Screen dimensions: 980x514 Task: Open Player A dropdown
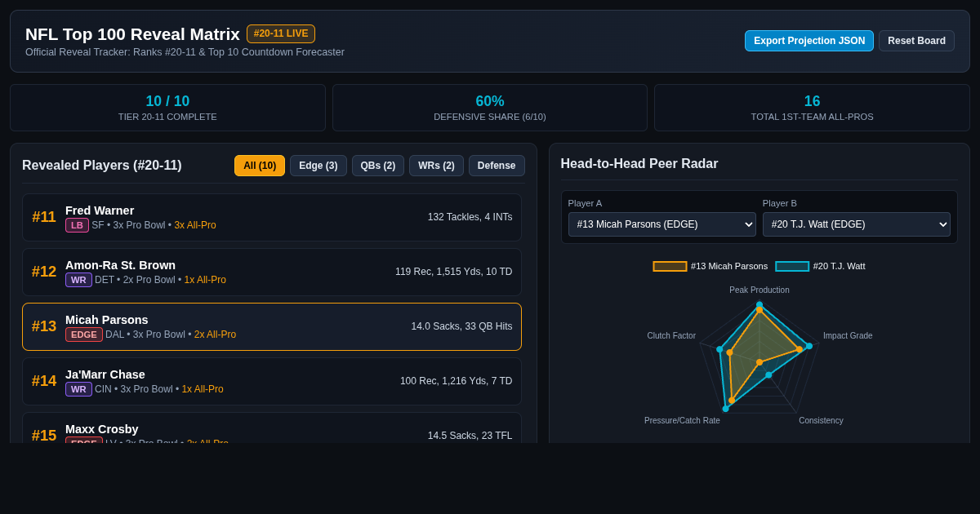(x=661, y=224)
